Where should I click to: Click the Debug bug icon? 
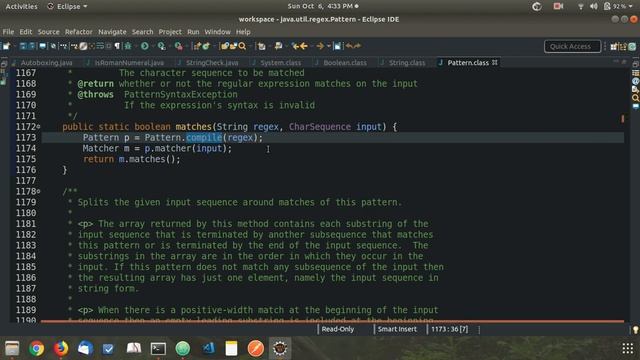pyautogui.click(x=128, y=46)
